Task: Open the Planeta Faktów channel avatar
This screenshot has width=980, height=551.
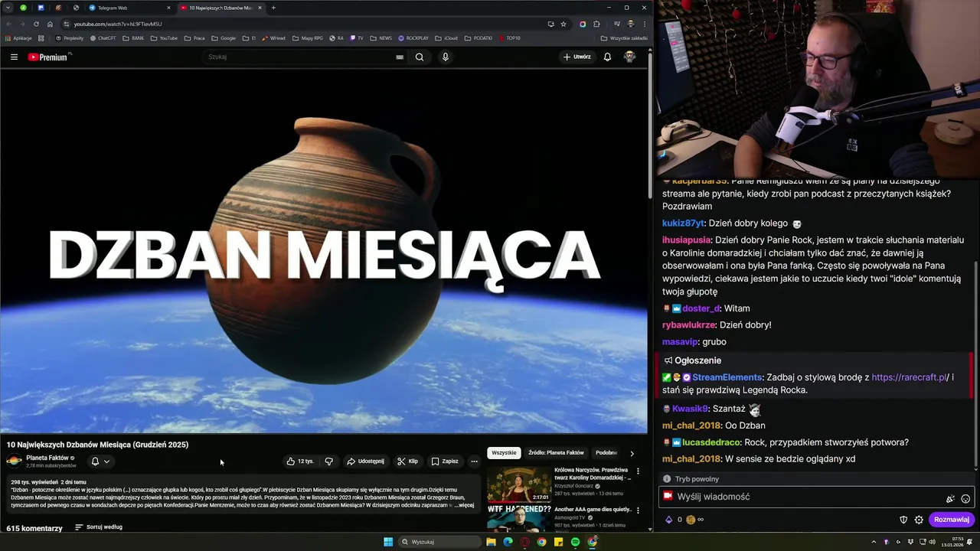Action: pyautogui.click(x=14, y=461)
